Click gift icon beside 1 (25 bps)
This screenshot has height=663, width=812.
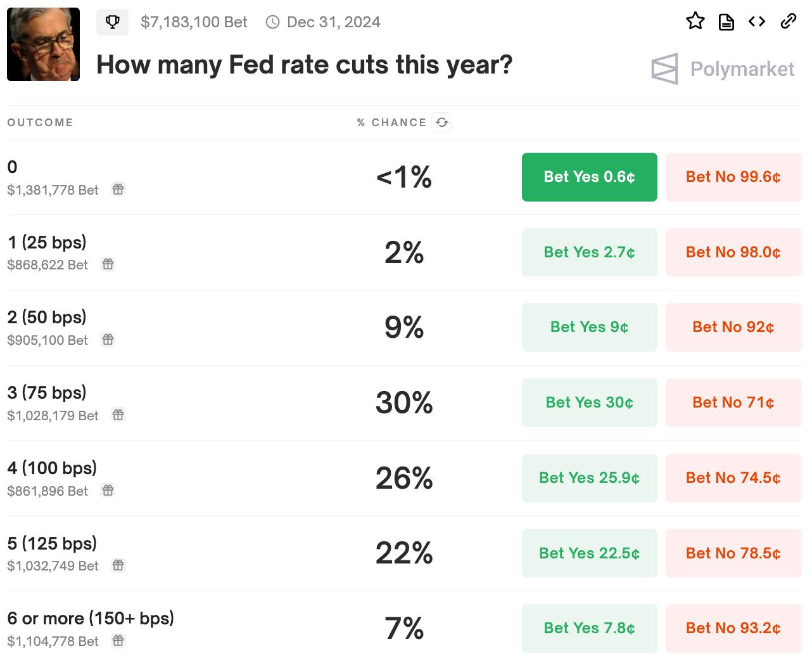click(x=108, y=264)
